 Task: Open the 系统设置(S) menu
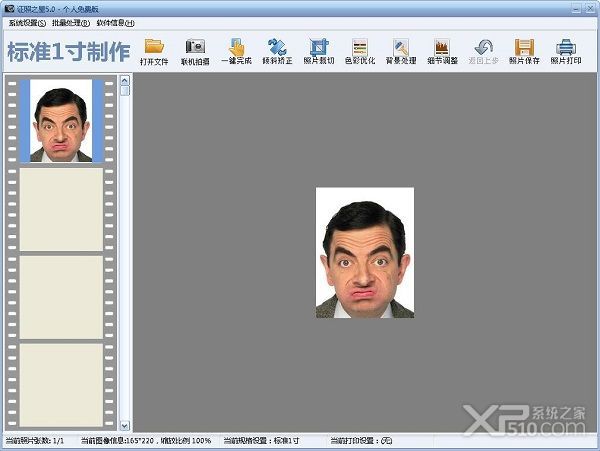[27, 23]
